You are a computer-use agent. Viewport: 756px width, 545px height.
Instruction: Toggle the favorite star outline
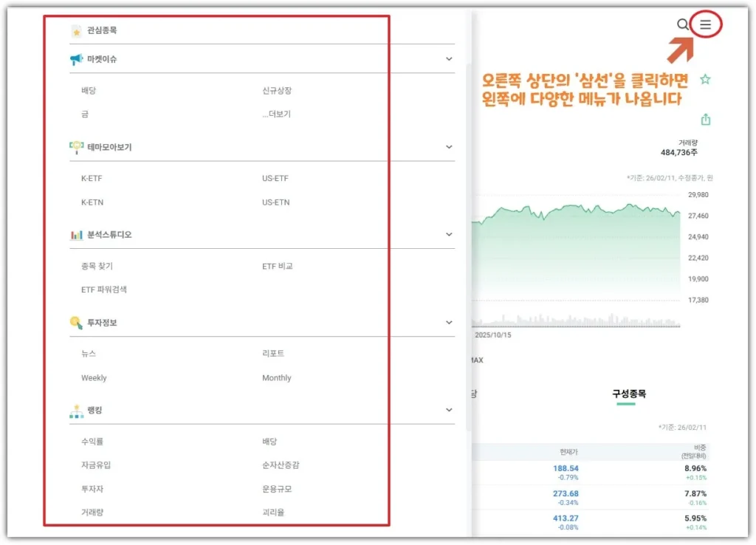(x=705, y=80)
